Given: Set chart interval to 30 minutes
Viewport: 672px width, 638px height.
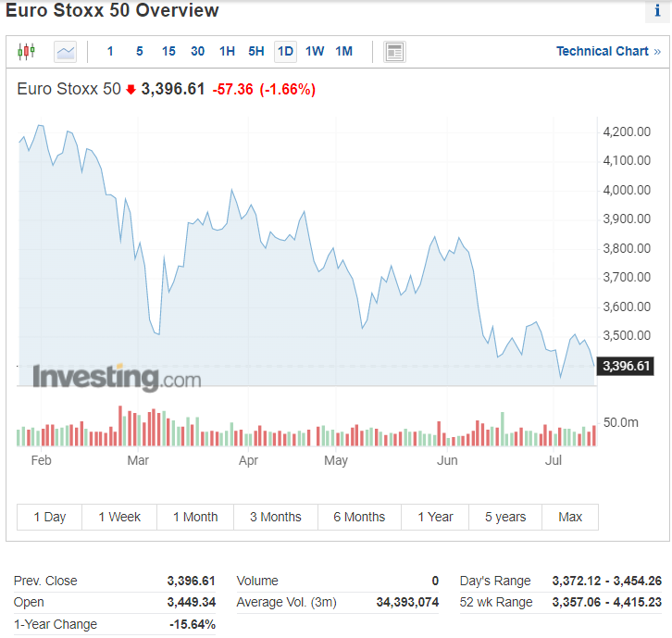Looking at the screenshot, I should pyautogui.click(x=197, y=52).
